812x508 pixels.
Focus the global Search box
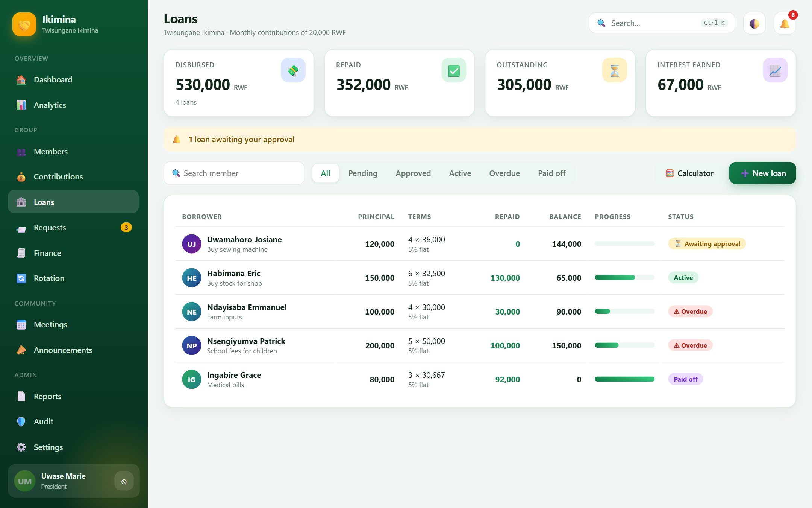coord(662,23)
